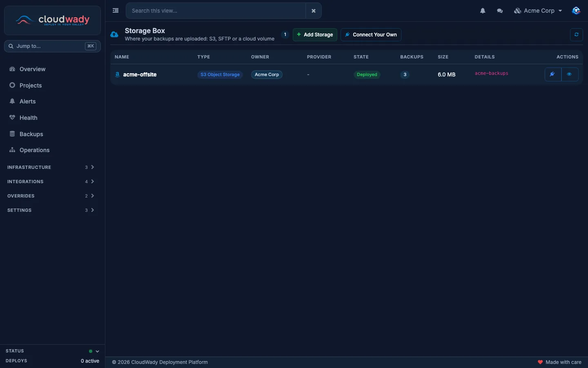Image resolution: width=588 pixels, height=368 pixels.
Task: Click the Name column header
Action: [122, 57]
